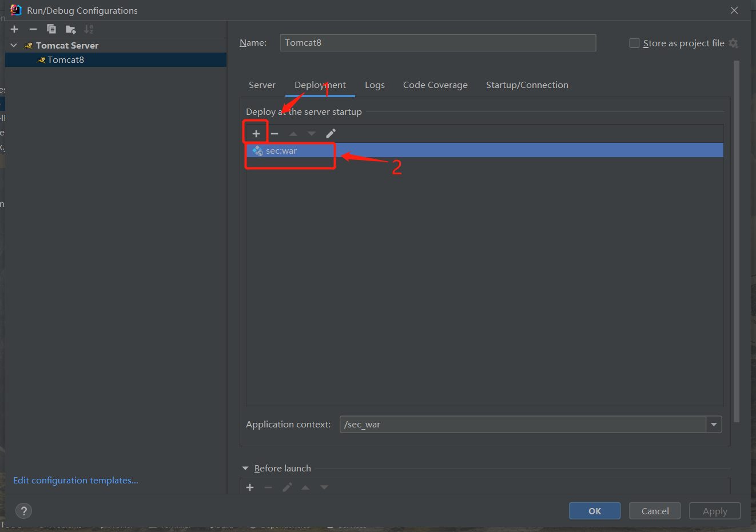
Task: Click IntelliJ icon in dialog title bar
Action: coord(15,10)
